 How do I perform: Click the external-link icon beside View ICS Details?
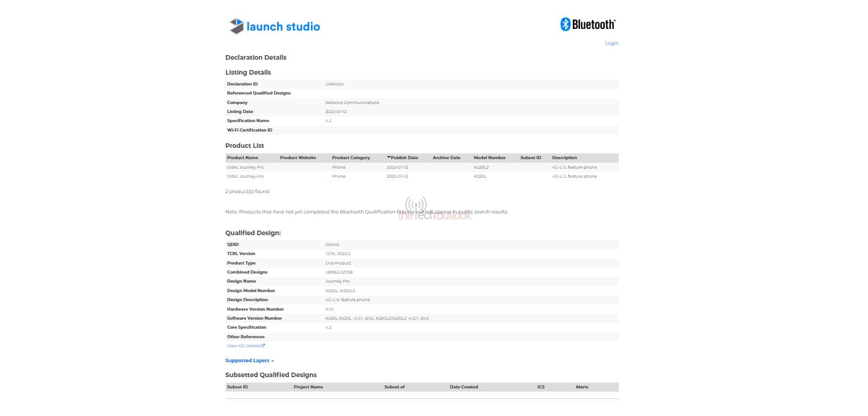pos(263,345)
